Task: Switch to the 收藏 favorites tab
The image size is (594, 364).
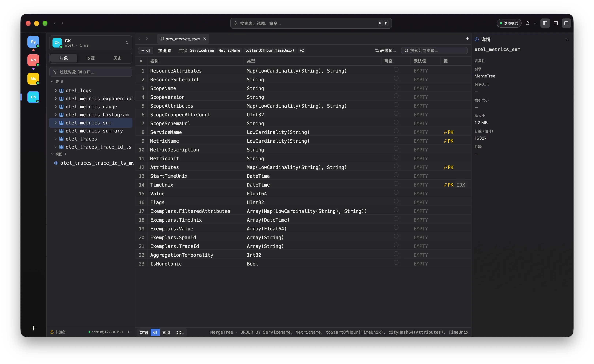Action: coord(91,58)
